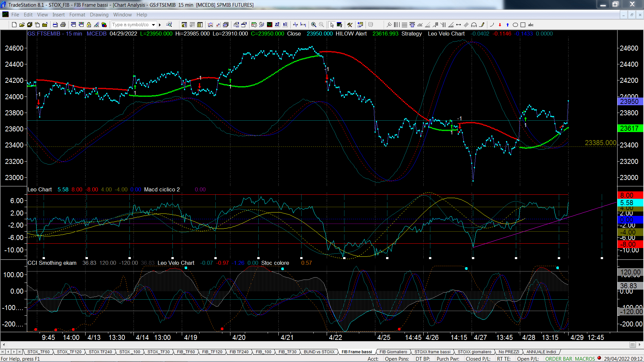Open the Drawing menu
The height and width of the screenshot is (362, 644).
99,15
